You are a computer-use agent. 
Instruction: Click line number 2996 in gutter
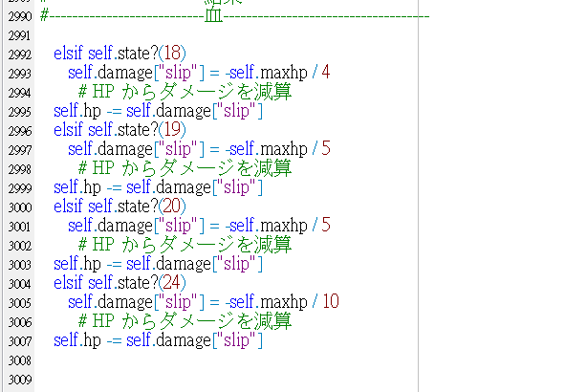point(20,131)
